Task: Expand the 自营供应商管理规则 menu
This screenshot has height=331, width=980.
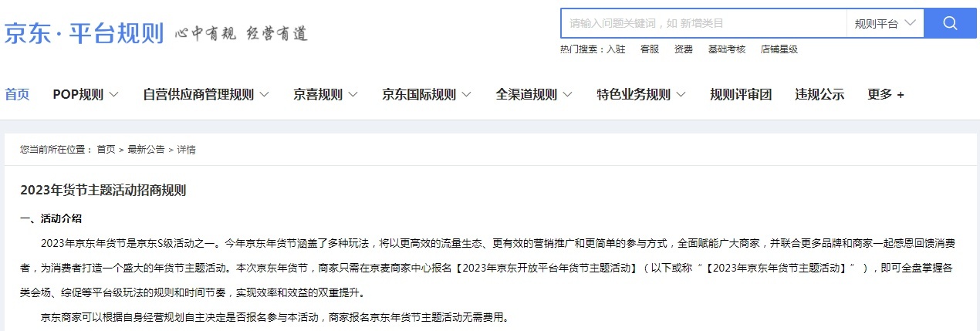Action: 206,95
